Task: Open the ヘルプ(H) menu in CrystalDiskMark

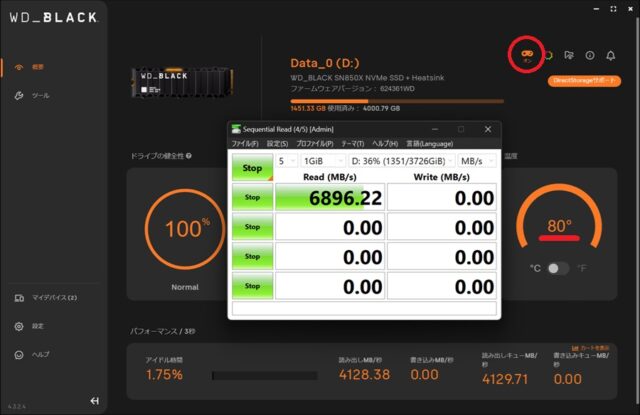Action: (385, 144)
